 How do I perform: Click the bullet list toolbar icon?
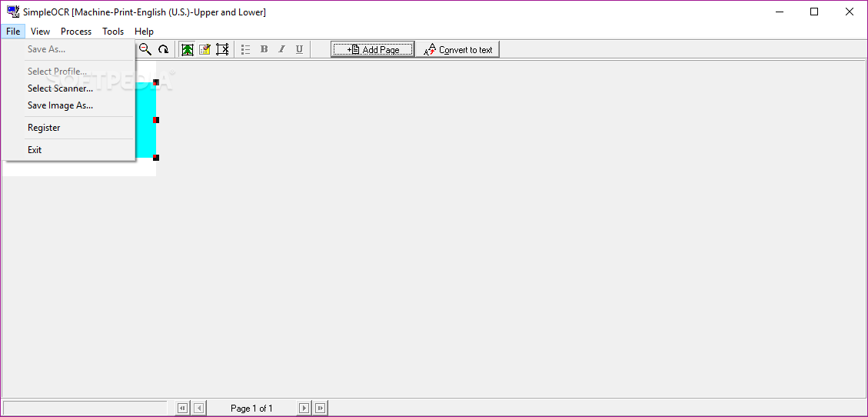(x=246, y=49)
